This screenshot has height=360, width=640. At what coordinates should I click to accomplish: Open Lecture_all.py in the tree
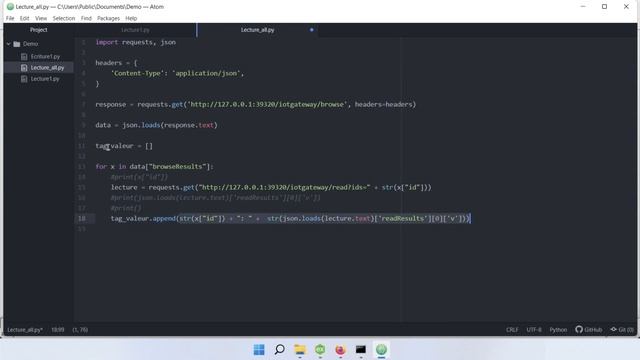pyautogui.click(x=47, y=67)
